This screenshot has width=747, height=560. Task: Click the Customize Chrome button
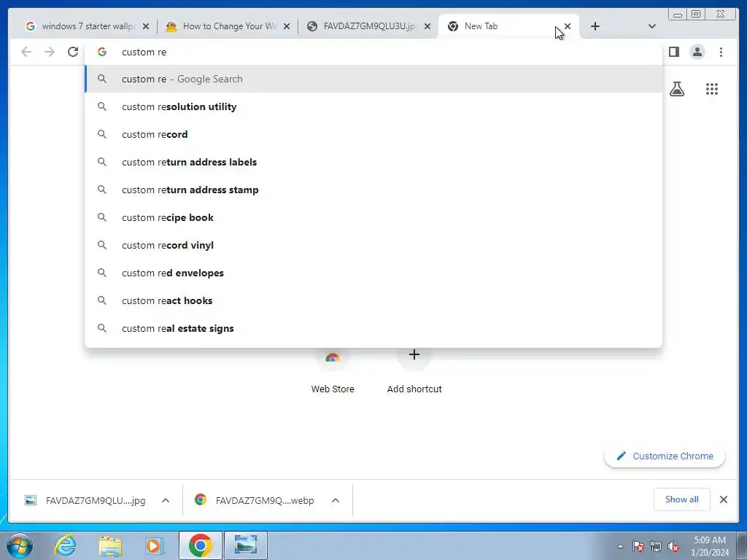(x=665, y=456)
